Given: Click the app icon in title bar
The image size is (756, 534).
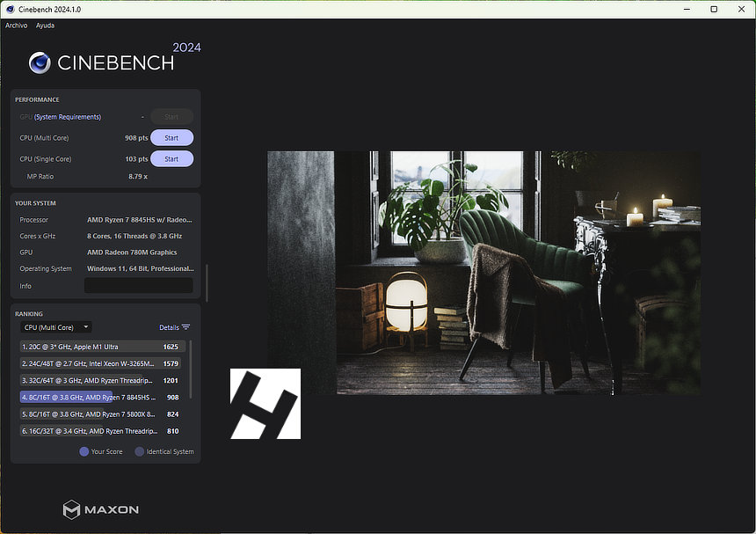Looking at the screenshot, I should tap(9, 9).
